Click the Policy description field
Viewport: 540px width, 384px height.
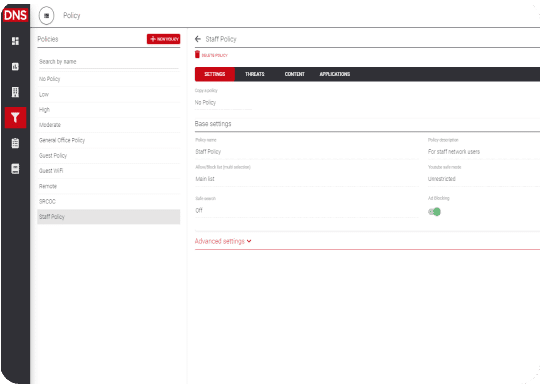484,152
